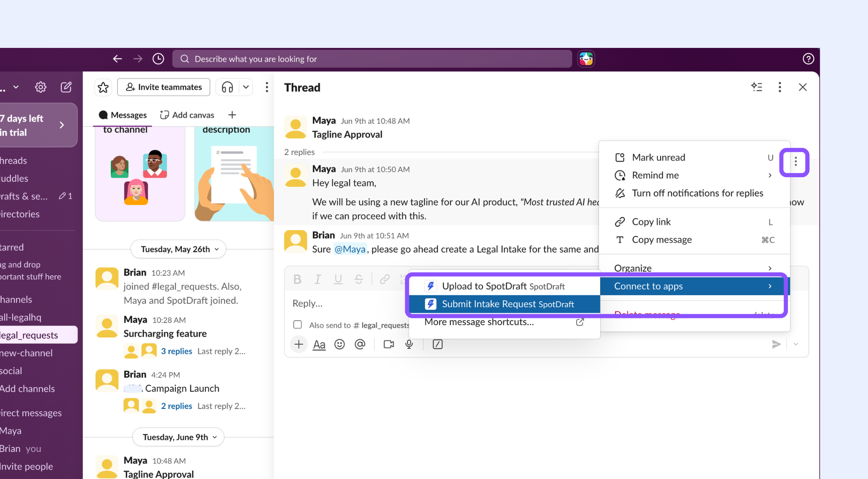Compose a new message

click(66, 87)
